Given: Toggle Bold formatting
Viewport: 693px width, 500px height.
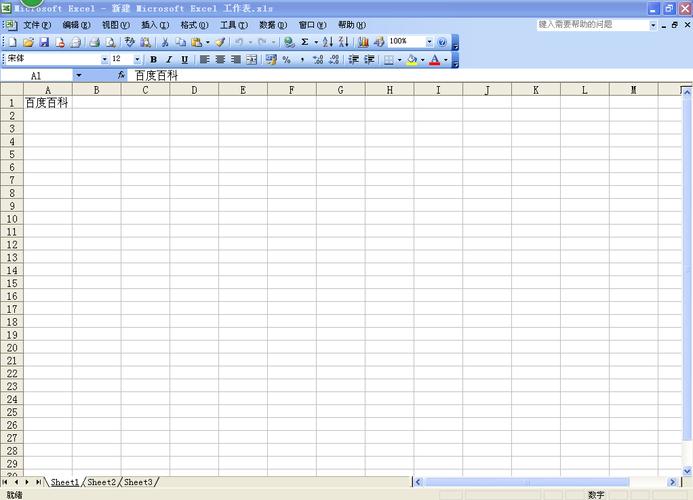Looking at the screenshot, I should pyautogui.click(x=153, y=60).
